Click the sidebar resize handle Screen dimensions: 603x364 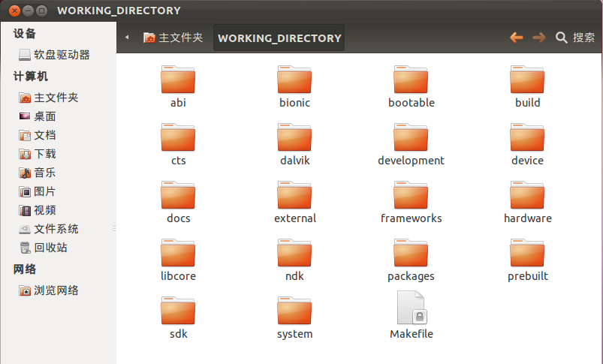pos(114,229)
